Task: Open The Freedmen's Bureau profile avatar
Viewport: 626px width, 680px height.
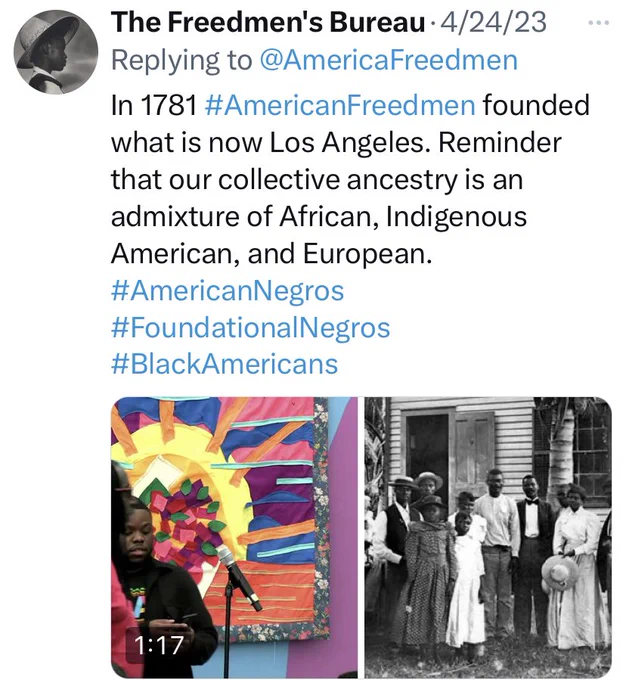Action: tap(56, 51)
